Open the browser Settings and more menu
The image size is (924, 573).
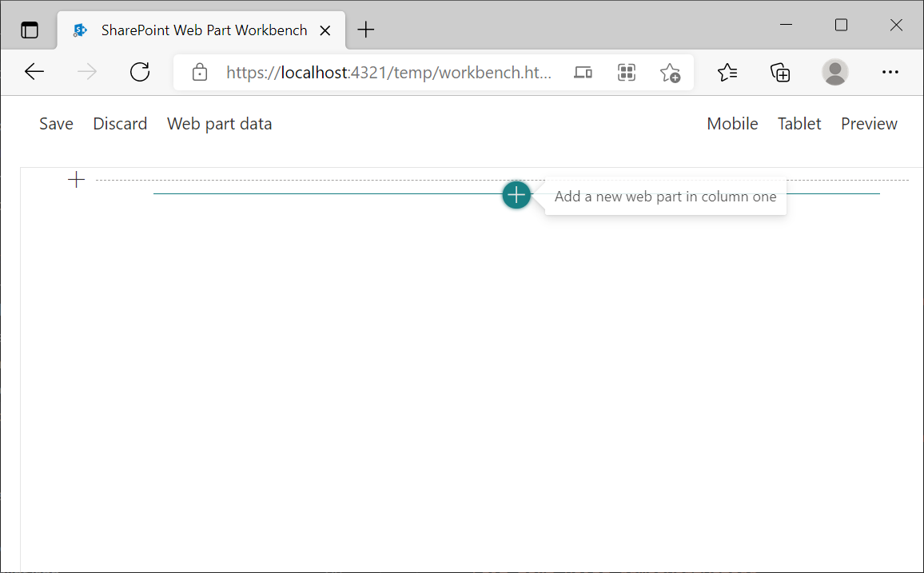890,72
